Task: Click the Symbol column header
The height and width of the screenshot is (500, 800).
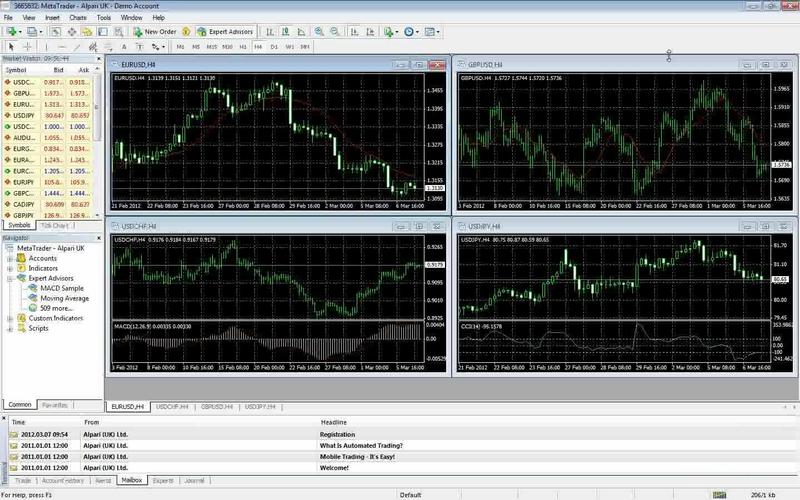Action: tap(16, 70)
